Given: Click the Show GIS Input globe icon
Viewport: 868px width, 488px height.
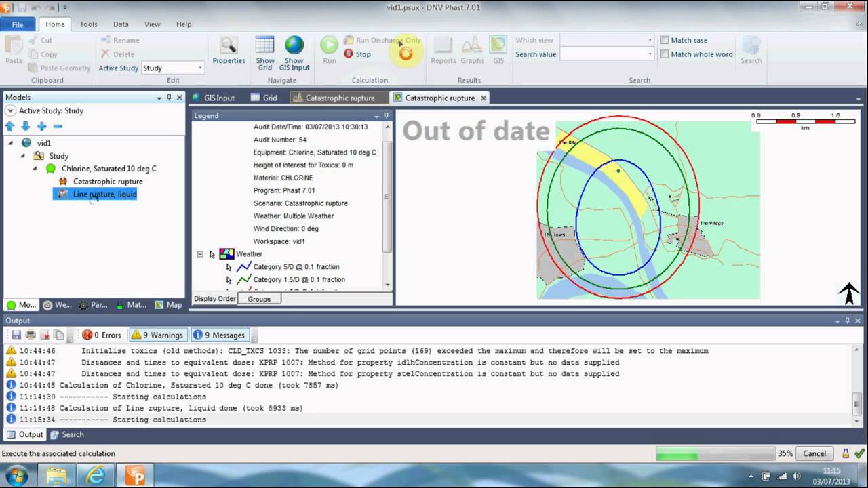Looking at the screenshot, I should pyautogui.click(x=294, y=45).
